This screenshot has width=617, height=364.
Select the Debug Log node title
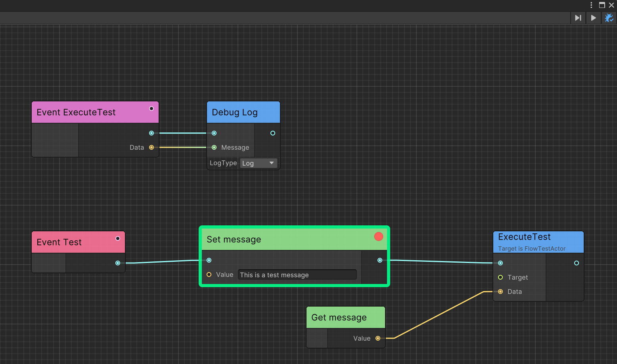pos(235,112)
